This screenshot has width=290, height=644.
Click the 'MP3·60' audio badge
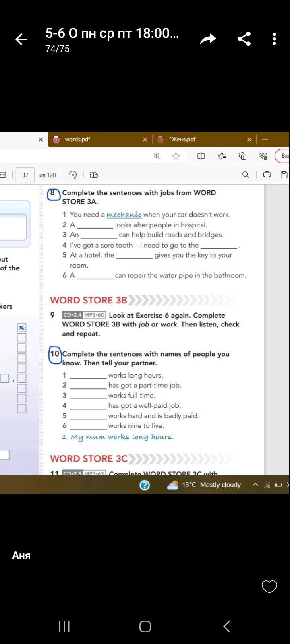click(x=94, y=315)
